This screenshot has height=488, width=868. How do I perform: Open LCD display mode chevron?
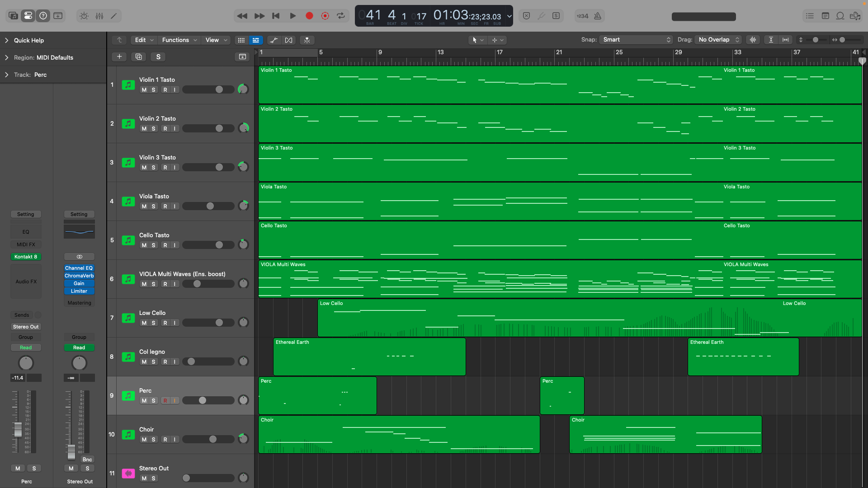509,16
